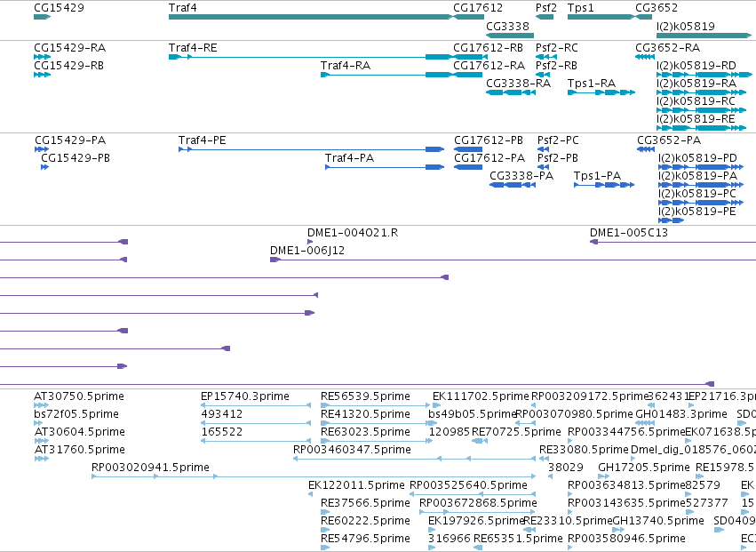Select EST RE54796.5prime
Image resolution: width=756 pixels, height=552 pixels.
pyautogui.click(x=325, y=548)
